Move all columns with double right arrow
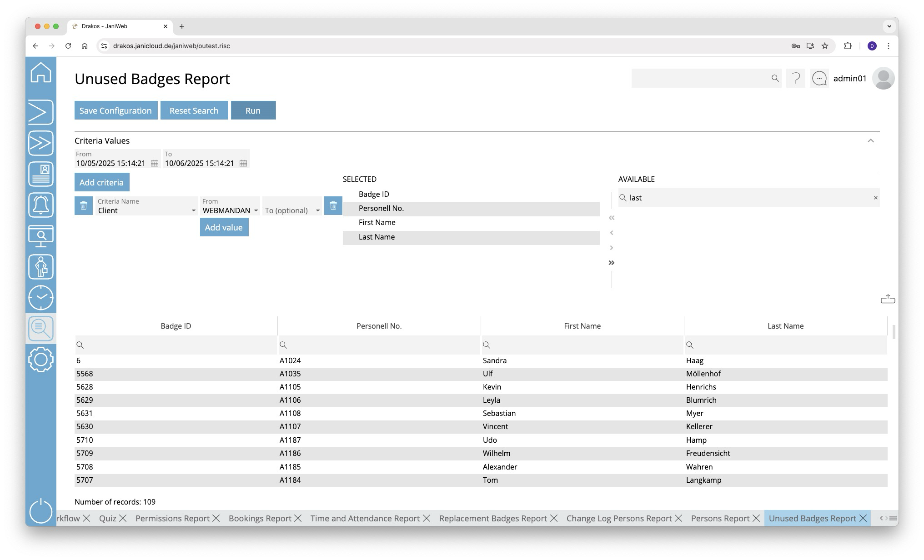 pos(612,263)
